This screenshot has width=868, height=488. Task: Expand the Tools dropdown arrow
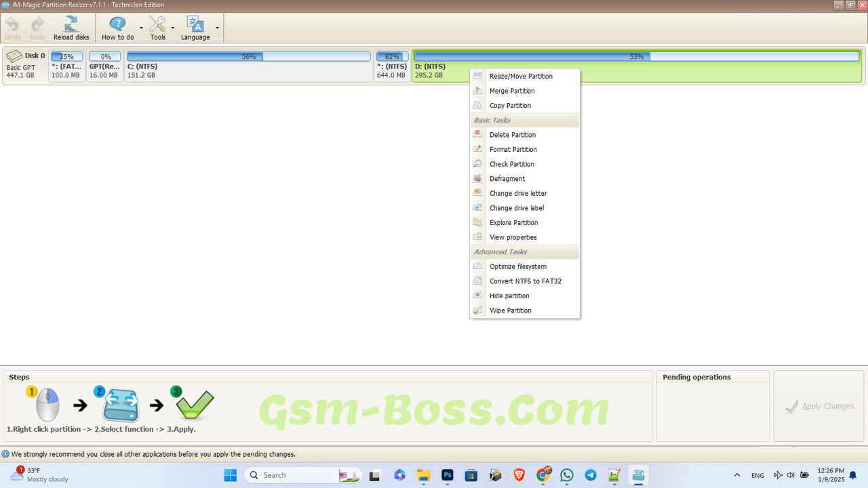(173, 28)
